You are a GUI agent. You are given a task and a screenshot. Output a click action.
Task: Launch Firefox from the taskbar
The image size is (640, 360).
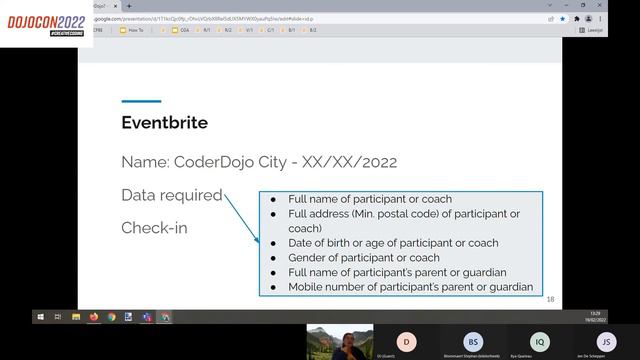click(94, 317)
